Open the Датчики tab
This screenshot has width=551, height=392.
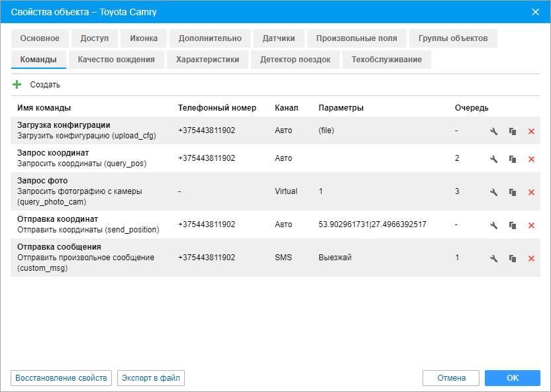click(x=279, y=38)
